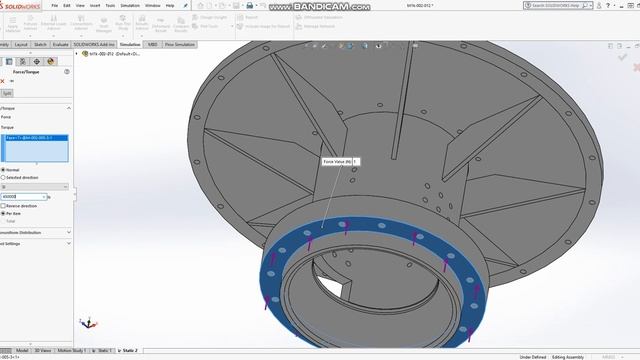Open the Connections Advisor tool
The height and width of the screenshot is (360, 640).
pyautogui.click(x=81, y=23)
